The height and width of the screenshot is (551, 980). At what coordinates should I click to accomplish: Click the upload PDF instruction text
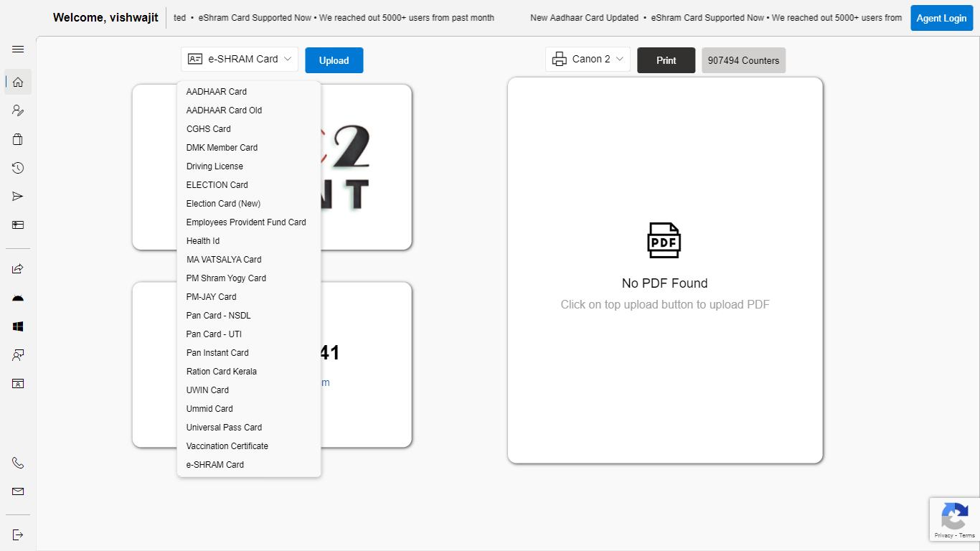pos(665,305)
